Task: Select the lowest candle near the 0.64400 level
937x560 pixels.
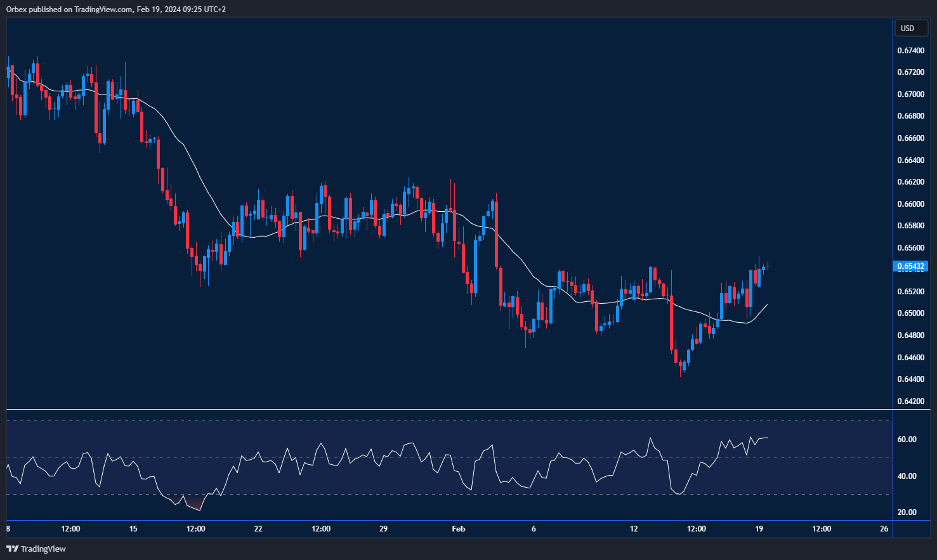Action: pyautogui.click(x=681, y=368)
